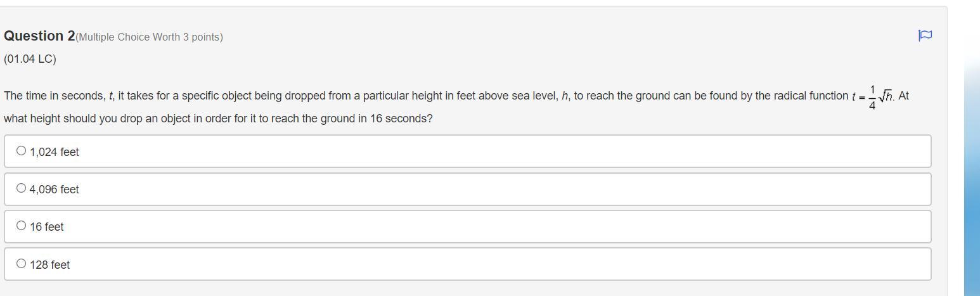Click the phrase "16 seconds" in the question

[x=401, y=119]
